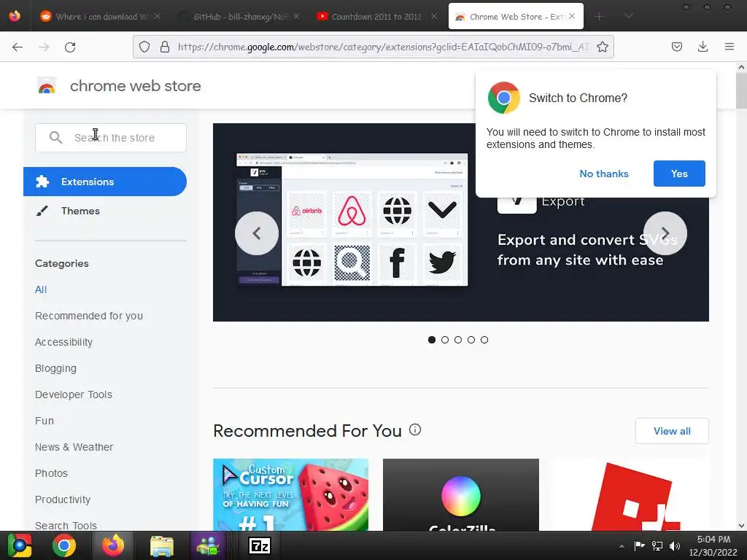Image resolution: width=747 pixels, height=560 pixels.
Task: Click the page vertical scrollbar thumb
Action: [x=741, y=90]
